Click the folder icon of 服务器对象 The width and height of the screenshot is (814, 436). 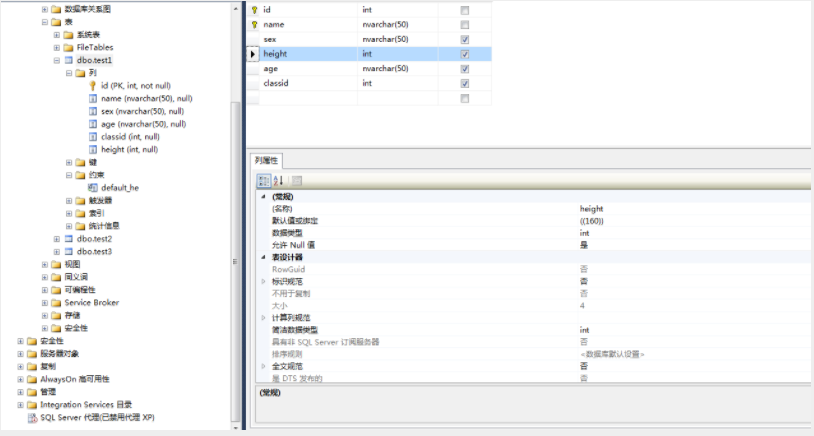coord(32,354)
